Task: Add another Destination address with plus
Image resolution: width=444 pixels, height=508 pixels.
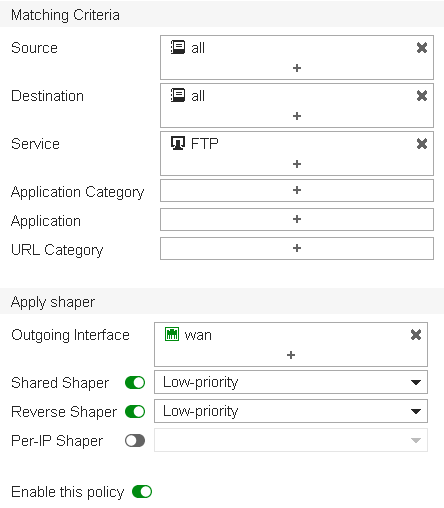Action: (297, 116)
